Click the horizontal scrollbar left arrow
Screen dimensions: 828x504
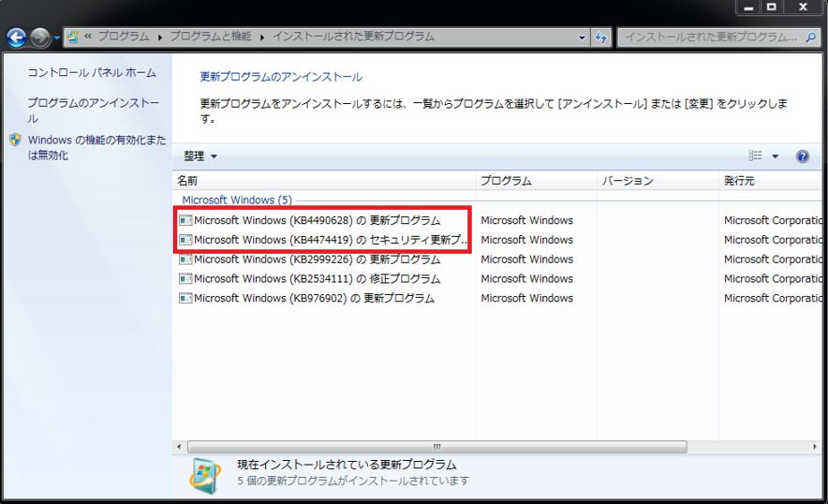coord(179,447)
